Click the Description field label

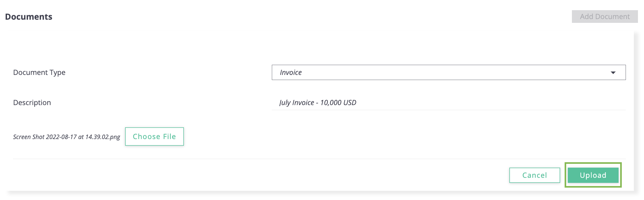coord(32,103)
